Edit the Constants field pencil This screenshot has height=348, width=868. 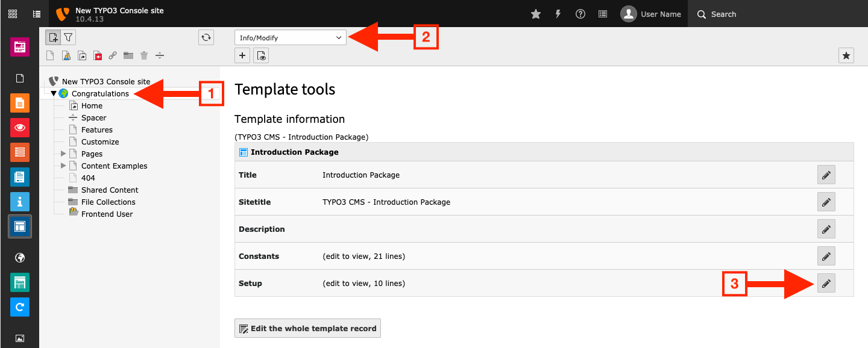tap(826, 256)
